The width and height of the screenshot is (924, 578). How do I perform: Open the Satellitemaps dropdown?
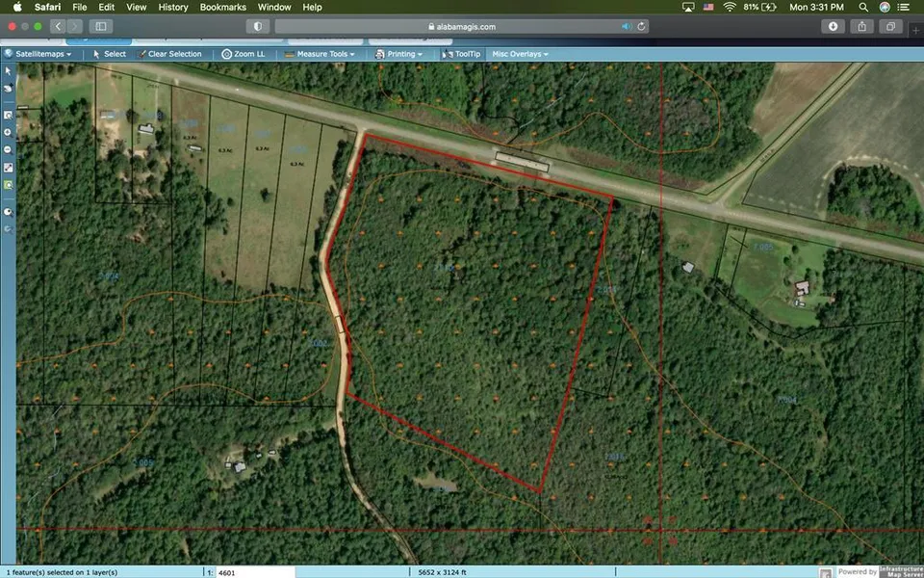[x=42, y=54]
